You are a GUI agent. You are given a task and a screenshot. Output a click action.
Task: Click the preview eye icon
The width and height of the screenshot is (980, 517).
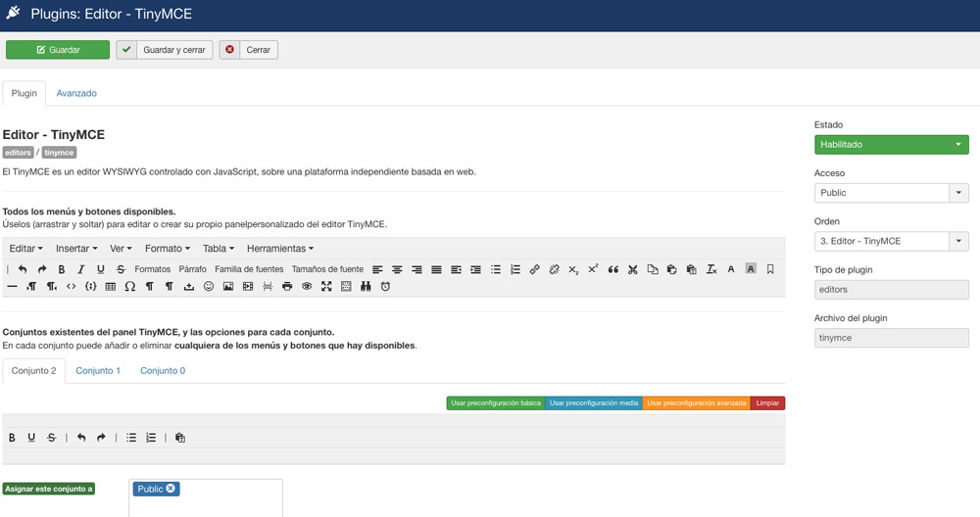(x=307, y=286)
